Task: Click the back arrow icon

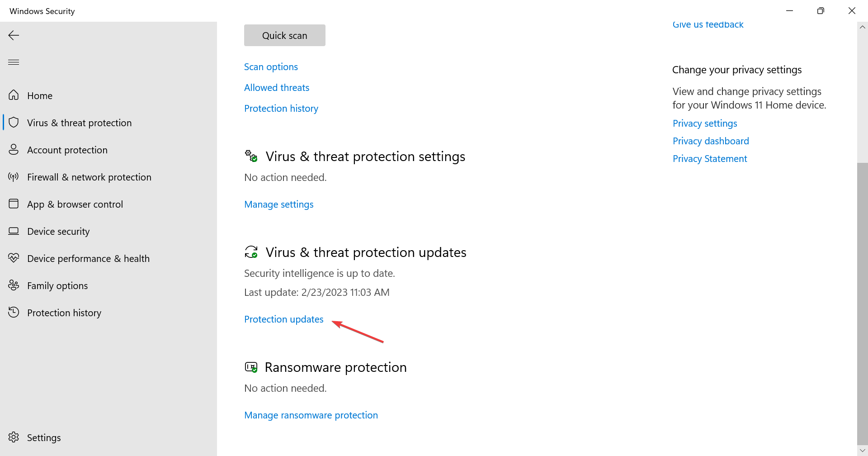Action: coord(14,35)
